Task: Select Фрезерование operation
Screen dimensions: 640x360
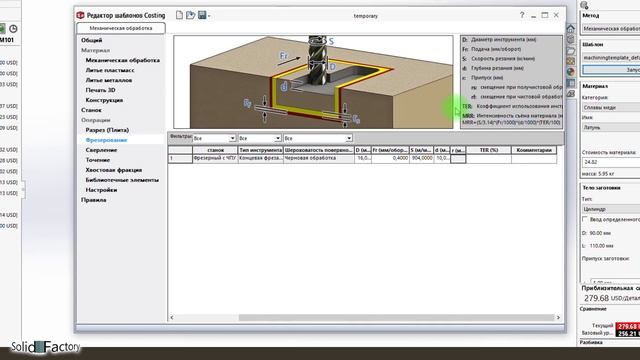Action: click(106, 140)
